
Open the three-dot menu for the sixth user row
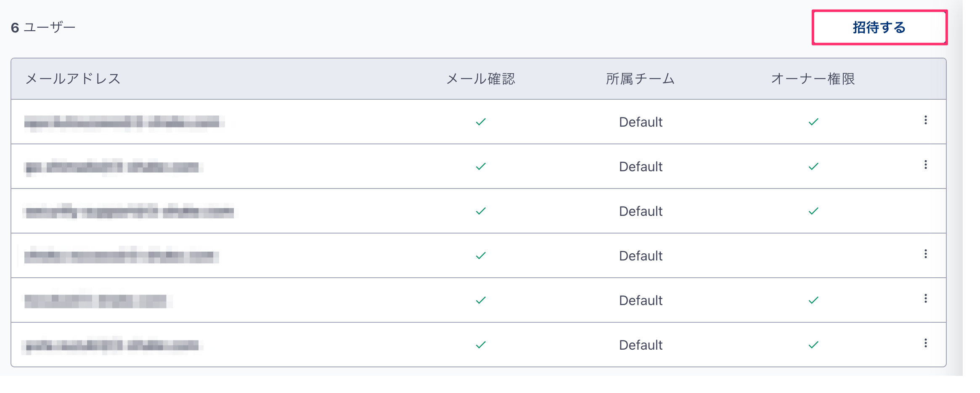[925, 343]
